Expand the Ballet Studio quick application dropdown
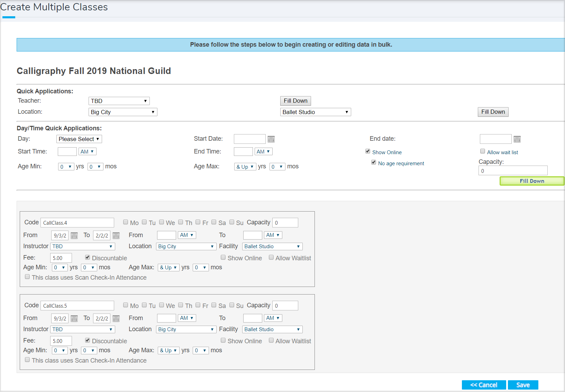The width and height of the screenshot is (565, 392). [x=315, y=112]
